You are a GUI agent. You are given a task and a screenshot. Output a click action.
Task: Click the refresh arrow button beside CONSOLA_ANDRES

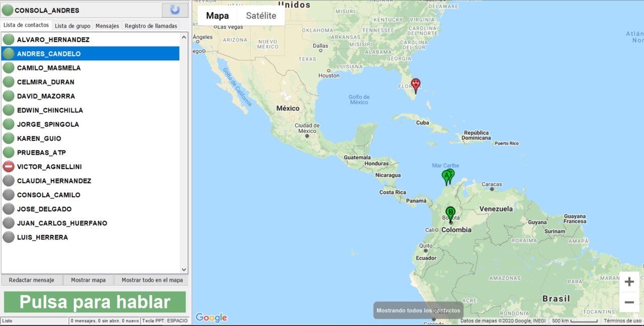[175, 10]
